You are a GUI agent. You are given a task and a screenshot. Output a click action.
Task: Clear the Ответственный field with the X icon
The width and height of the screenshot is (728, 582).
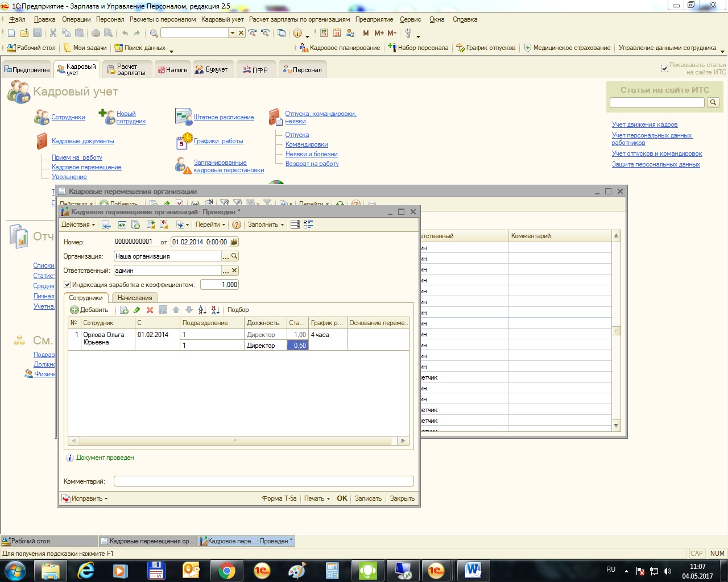point(234,271)
